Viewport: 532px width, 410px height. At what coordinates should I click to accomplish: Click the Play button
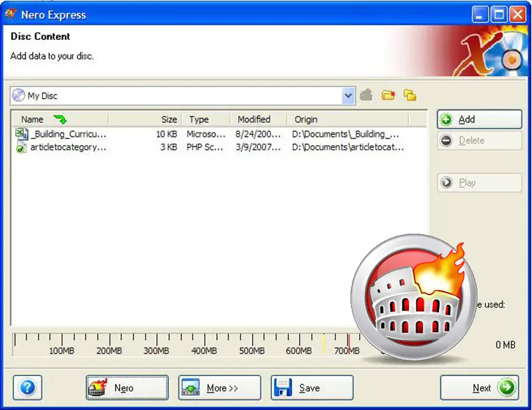pos(479,183)
